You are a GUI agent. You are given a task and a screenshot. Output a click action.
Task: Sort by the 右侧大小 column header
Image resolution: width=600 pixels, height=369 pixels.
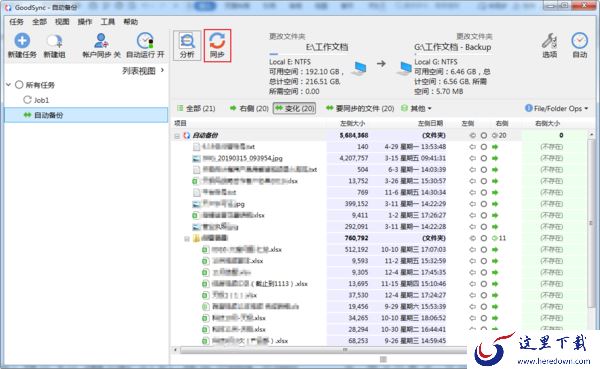pos(547,124)
